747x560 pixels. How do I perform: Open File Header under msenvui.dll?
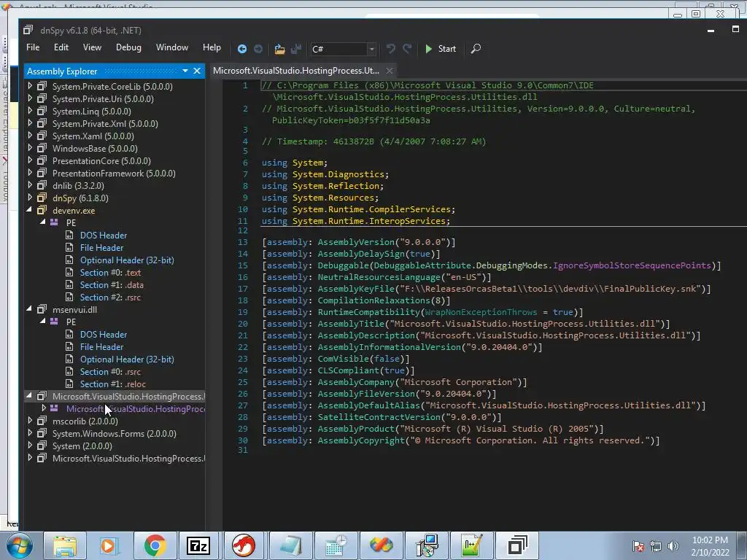101,346
